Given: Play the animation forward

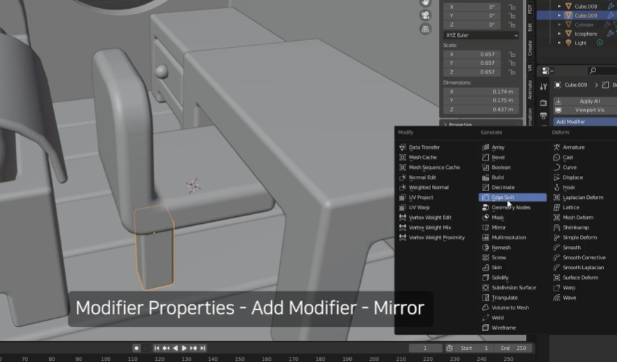Looking at the screenshot, I should pyautogui.click(x=184, y=348).
